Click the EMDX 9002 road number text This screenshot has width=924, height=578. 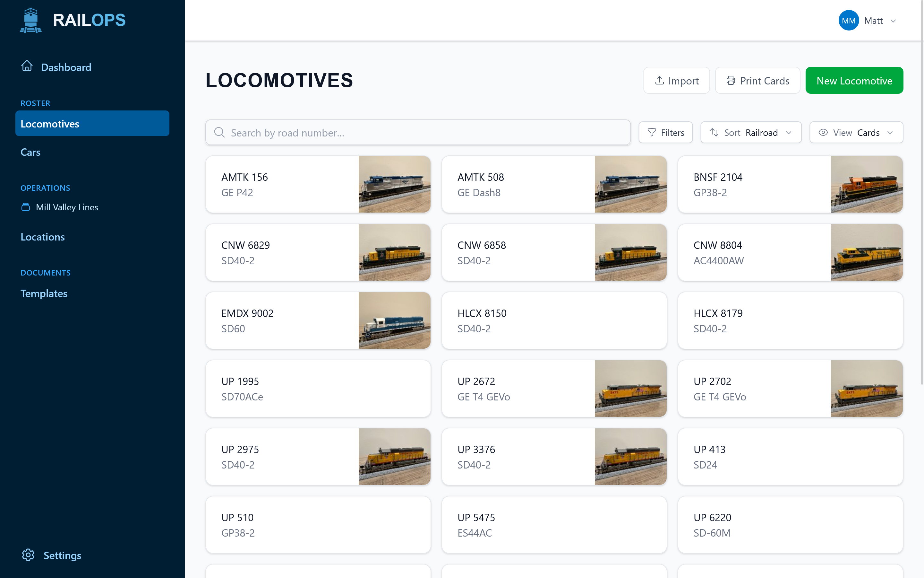click(x=247, y=313)
